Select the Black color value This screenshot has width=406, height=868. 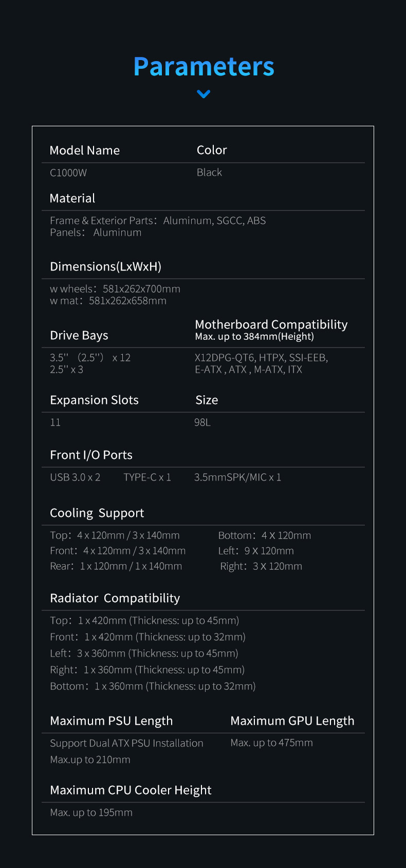tap(209, 172)
